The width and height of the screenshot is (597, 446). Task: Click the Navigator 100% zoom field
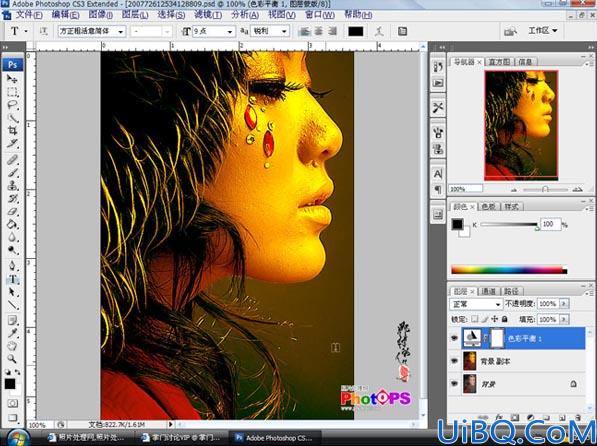[x=466, y=189]
